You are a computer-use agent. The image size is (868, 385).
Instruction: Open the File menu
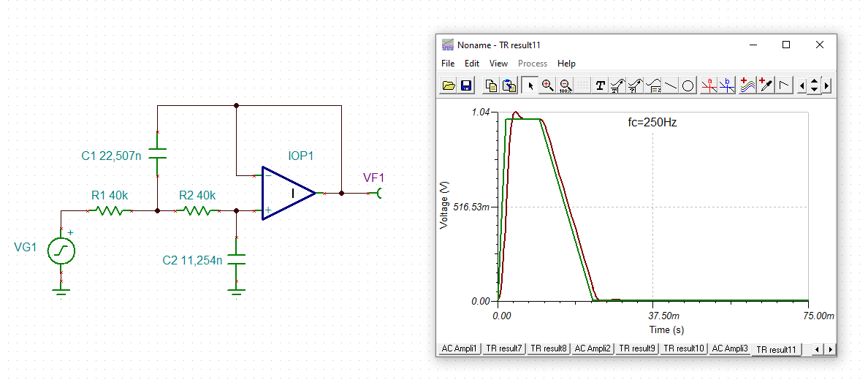click(x=448, y=64)
